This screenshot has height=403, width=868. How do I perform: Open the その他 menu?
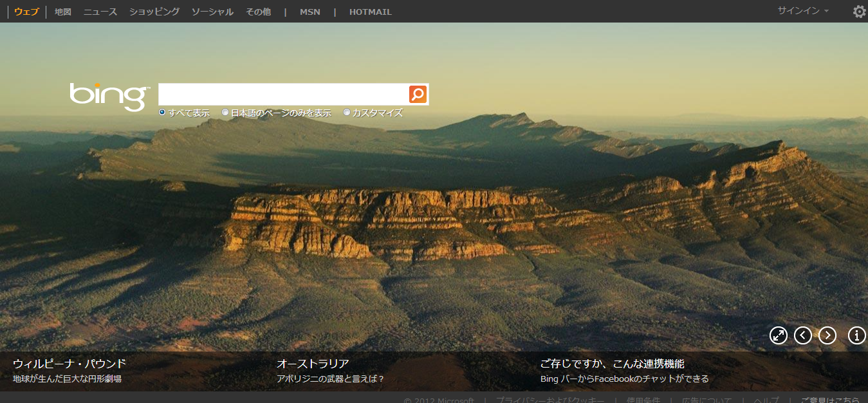[258, 12]
